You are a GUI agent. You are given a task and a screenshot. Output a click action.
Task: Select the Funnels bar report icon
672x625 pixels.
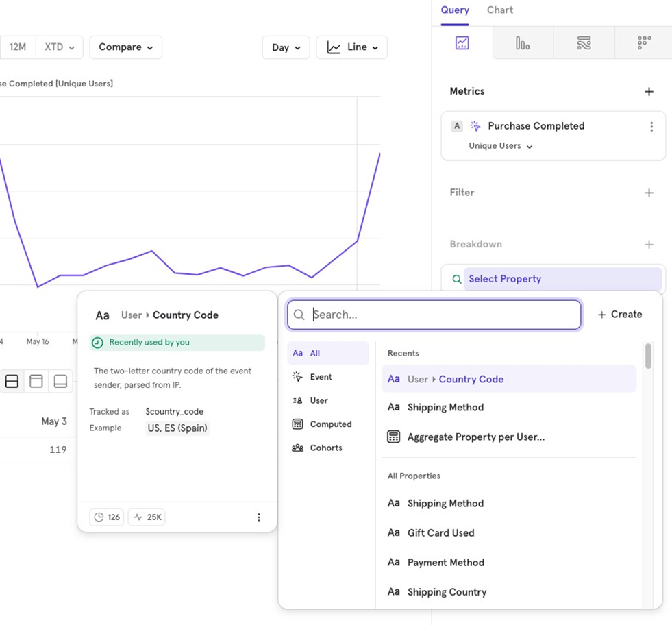click(523, 43)
